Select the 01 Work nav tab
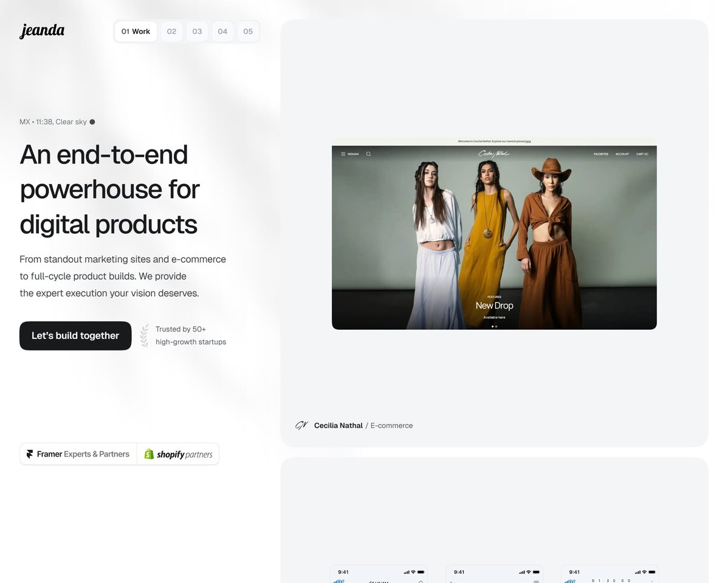This screenshot has height=583, width=728. point(136,32)
